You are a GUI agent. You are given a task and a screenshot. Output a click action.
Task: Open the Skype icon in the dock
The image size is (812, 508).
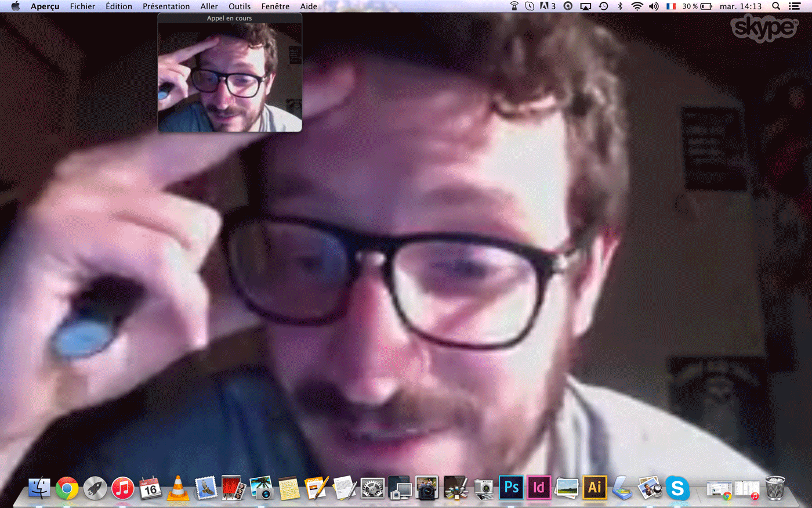[x=677, y=488]
